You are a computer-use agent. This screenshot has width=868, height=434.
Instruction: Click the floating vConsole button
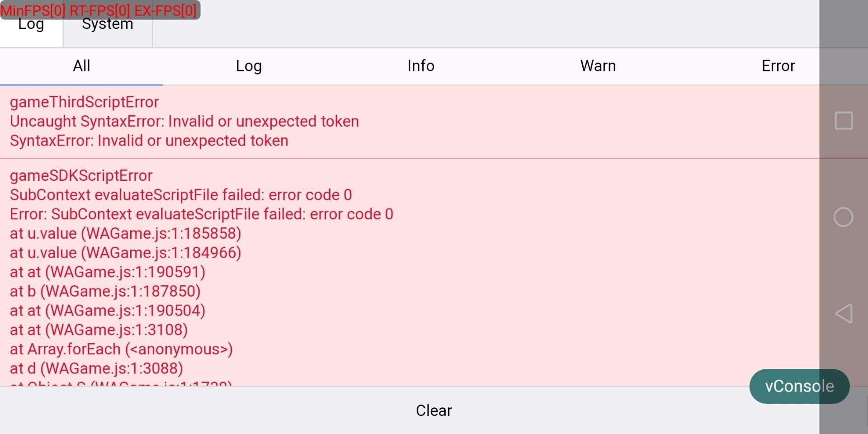(799, 386)
